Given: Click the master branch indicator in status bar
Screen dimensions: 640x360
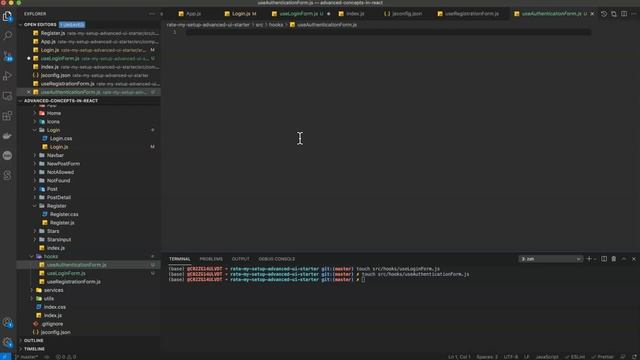Looking at the screenshot, I should click(x=27, y=357).
